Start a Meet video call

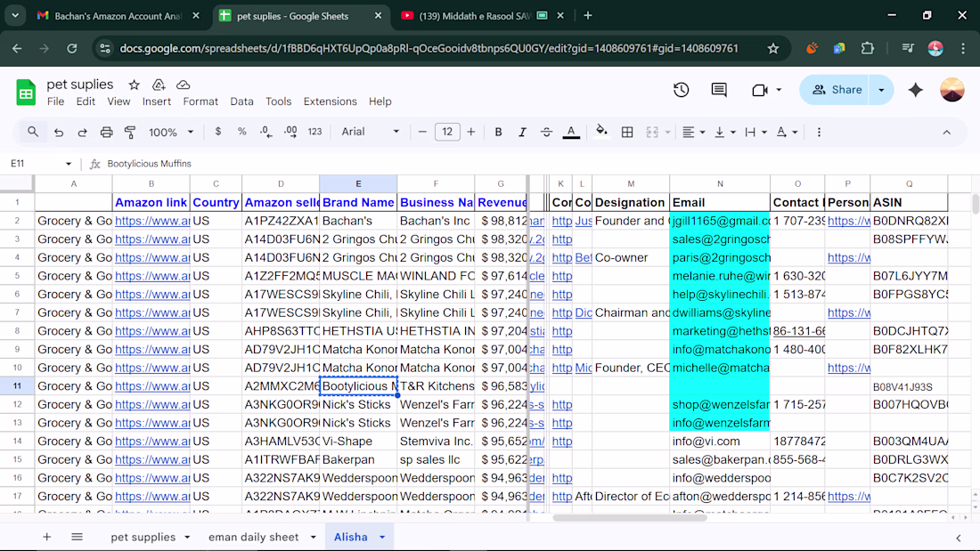pyautogui.click(x=759, y=90)
